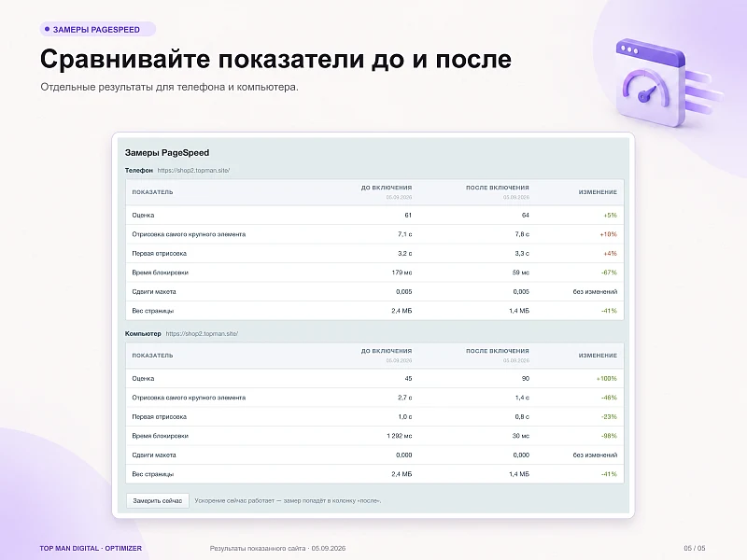
Task: Click the '3,2 с' value
Action: [x=405, y=253]
